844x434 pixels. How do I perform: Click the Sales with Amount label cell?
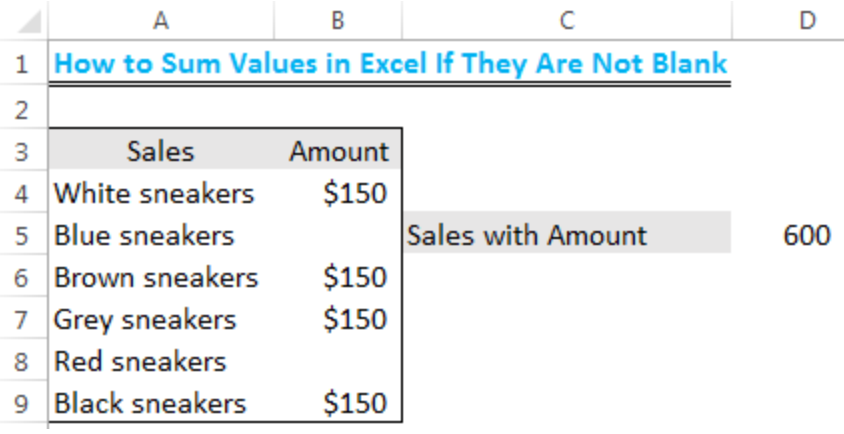coord(528,236)
